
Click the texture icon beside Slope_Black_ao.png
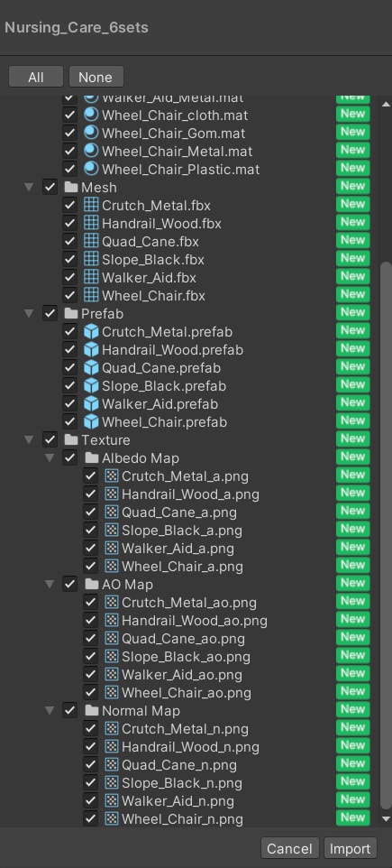[112, 657]
